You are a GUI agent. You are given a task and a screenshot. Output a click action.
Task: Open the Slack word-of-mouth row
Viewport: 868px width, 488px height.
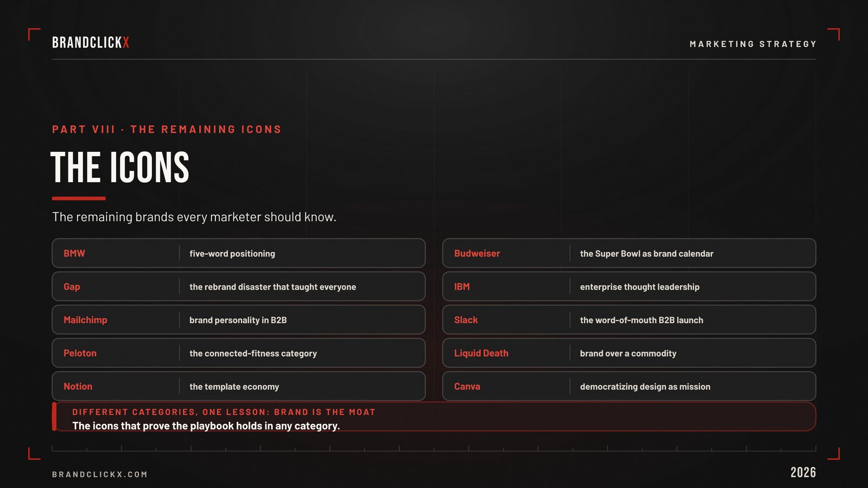[629, 320]
